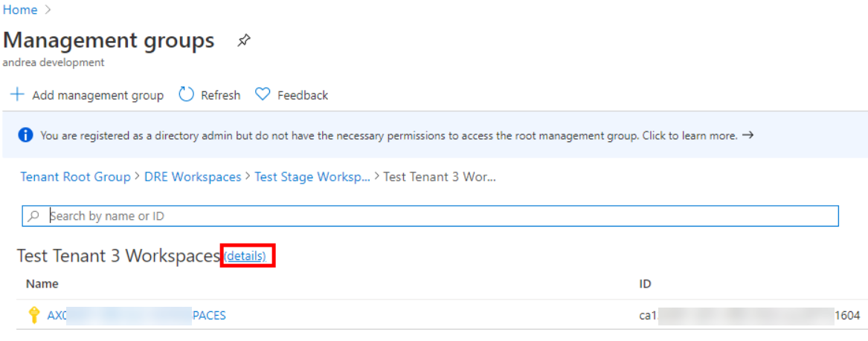Open DRE Workspaces breadcrumb

click(193, 177)
